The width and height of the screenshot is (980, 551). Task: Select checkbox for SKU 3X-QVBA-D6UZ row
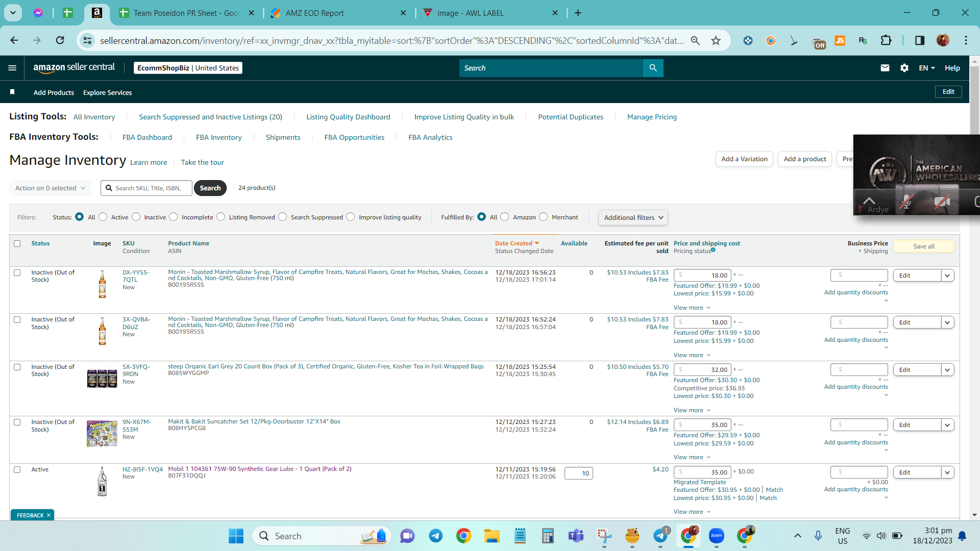coord(17,319)
